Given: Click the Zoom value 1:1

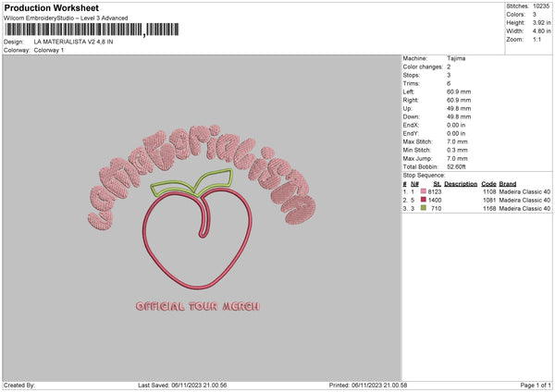Looking at the screenshot, I should pyautogui.click(x=536, y=39).
